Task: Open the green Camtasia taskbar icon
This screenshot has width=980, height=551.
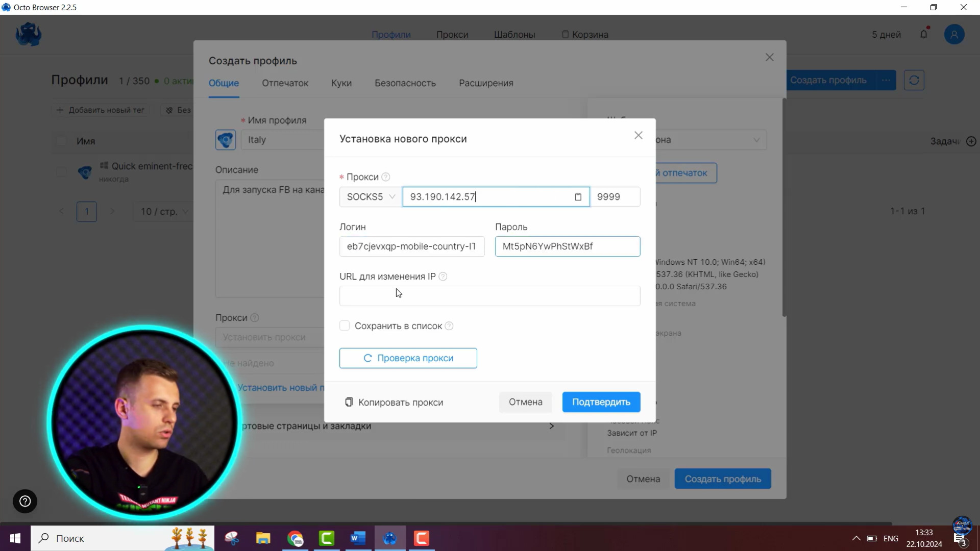Action: [327, 538]
